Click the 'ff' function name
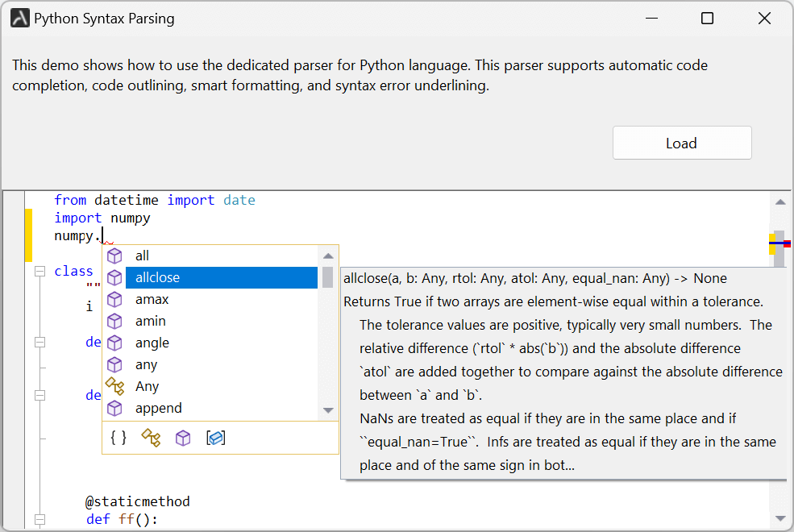Image resolution: width=794 pixels, height=532 pixels. click(x=126, y=519)
